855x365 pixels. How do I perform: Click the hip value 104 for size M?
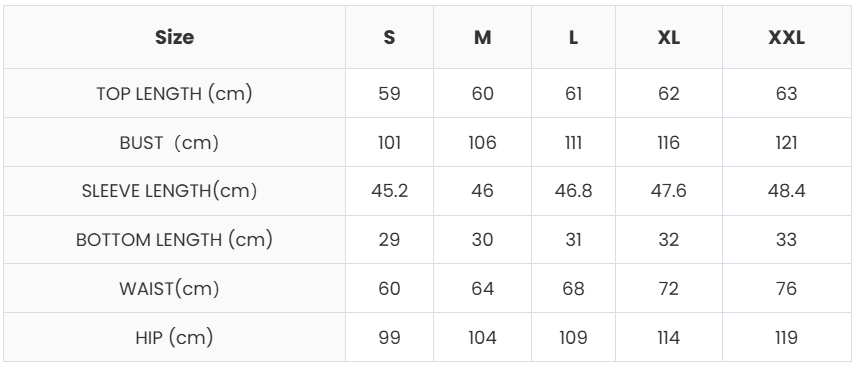click(x=483, y=338)
